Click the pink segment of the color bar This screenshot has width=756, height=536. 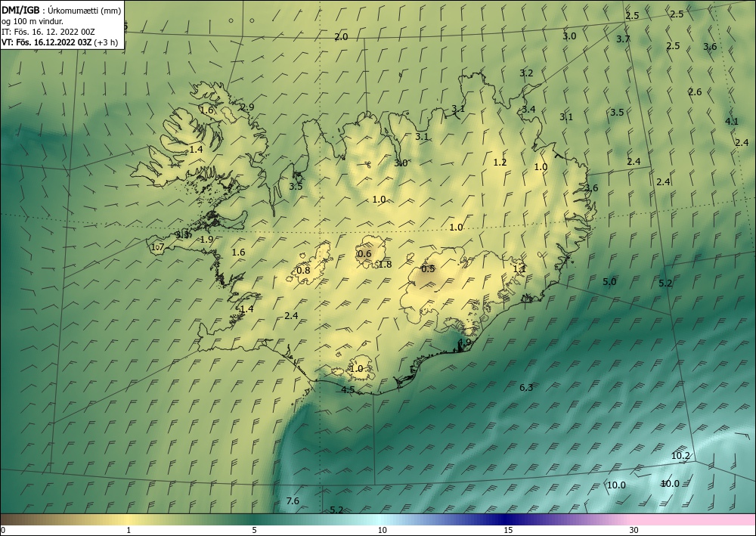694,519
